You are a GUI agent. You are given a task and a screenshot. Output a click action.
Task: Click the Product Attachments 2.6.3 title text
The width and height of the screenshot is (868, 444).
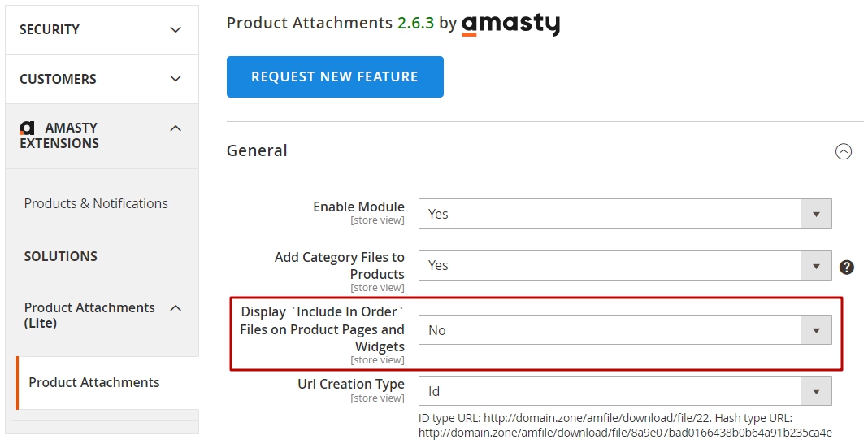tap(331, 24)
